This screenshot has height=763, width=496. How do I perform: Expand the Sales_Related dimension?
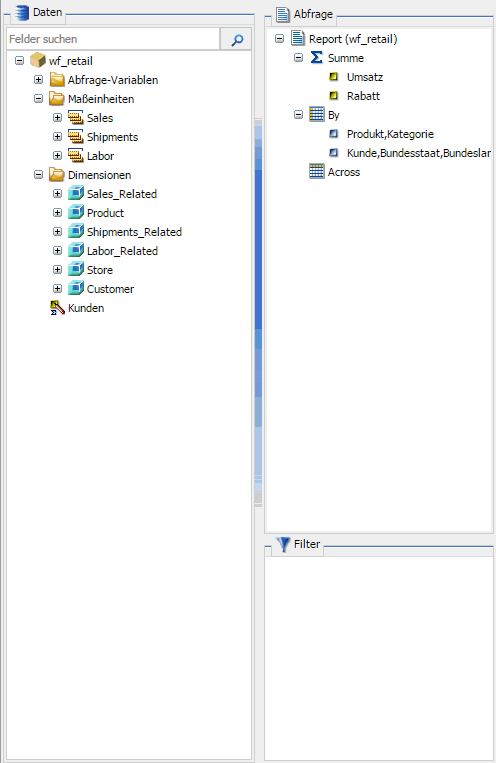57,193
